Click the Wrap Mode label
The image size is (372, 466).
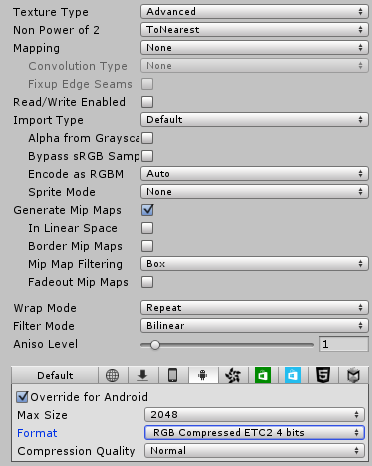tap(45, 308)
